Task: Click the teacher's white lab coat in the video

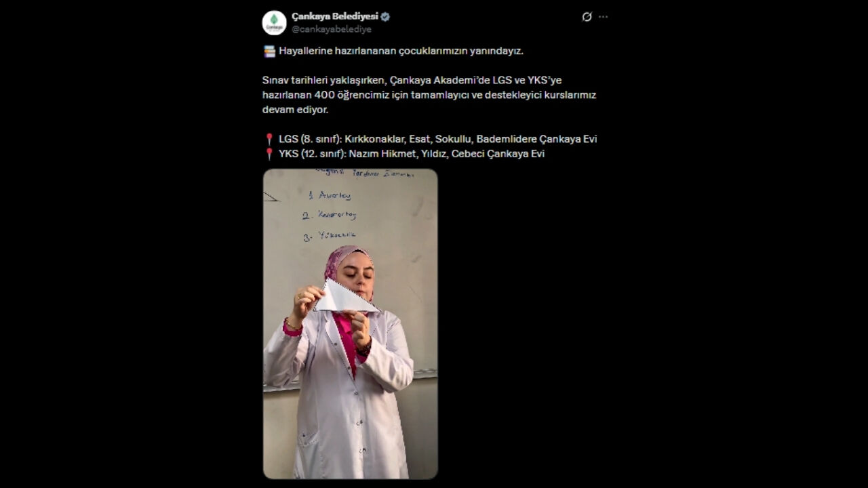Action: pyautogui.click(x=338, y=400)
